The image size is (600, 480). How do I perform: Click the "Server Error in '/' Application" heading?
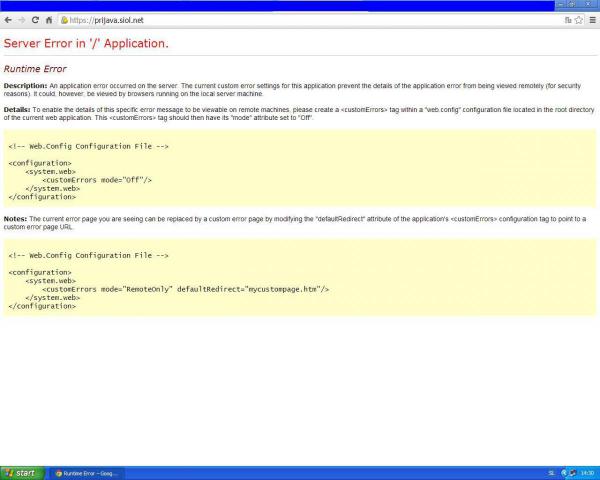coord(86,43)
